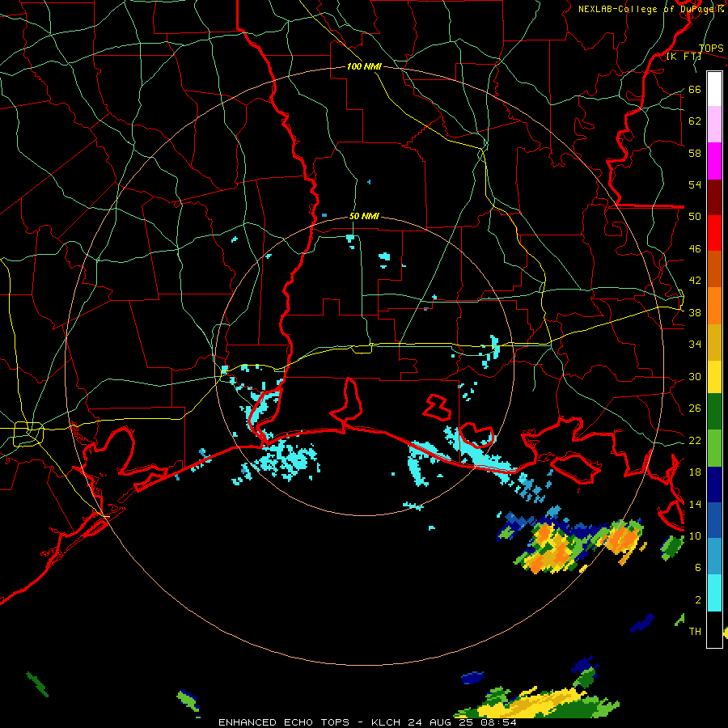Click the 22 value on the legend
The image size is (728, 728).
(695, 440)
